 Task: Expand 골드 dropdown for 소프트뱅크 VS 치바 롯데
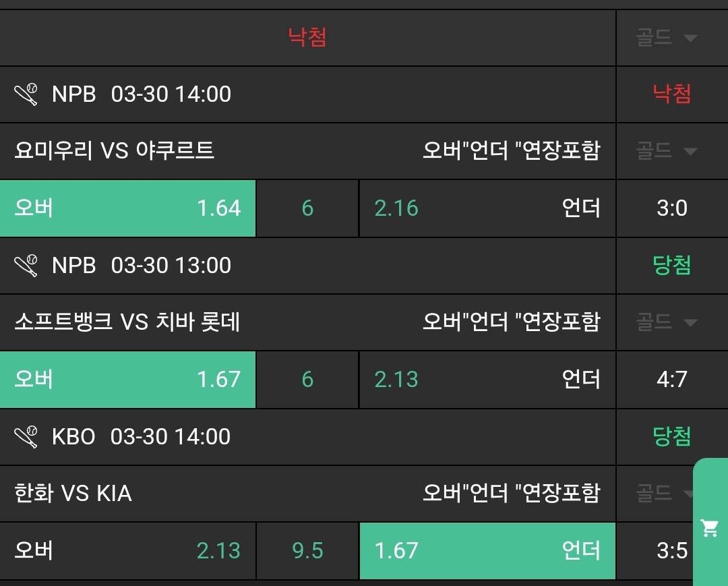(x=666, y=322)
